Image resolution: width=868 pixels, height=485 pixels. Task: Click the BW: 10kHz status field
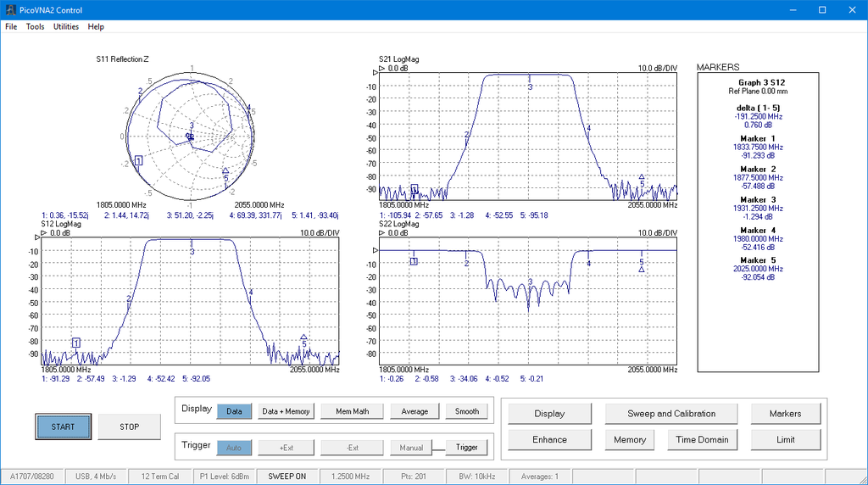click(476, 477)
